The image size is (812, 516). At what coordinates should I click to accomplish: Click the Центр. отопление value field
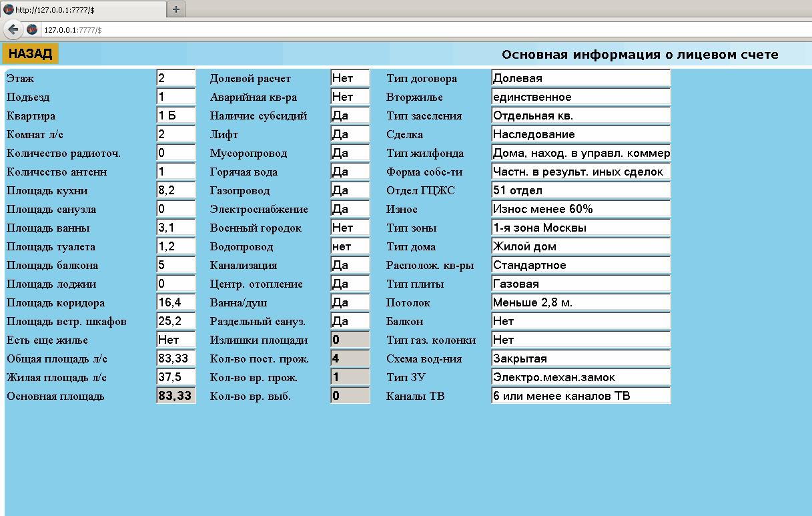pos(350,284)
